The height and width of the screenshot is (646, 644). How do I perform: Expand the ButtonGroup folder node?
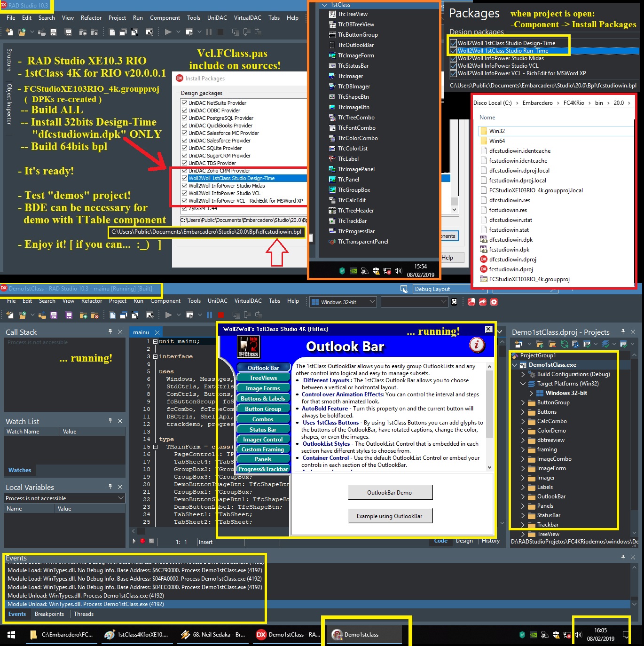523,402
